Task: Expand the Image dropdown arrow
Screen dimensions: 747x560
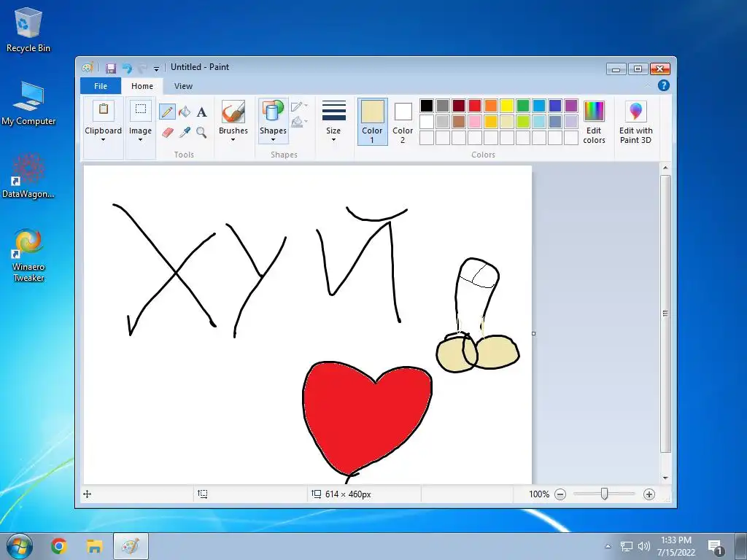Action: [x=141, y=140]
